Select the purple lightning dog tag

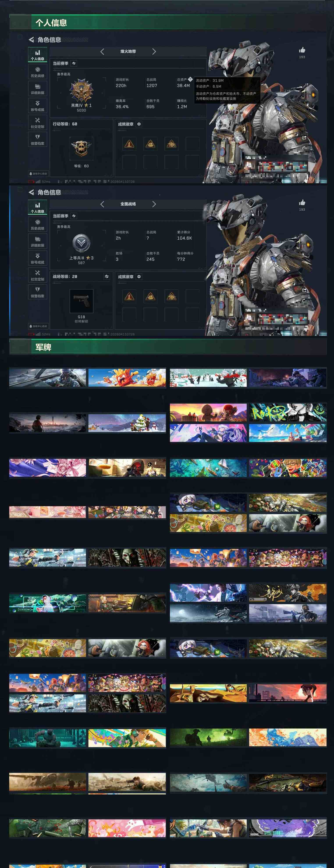[x=208, y=593]
